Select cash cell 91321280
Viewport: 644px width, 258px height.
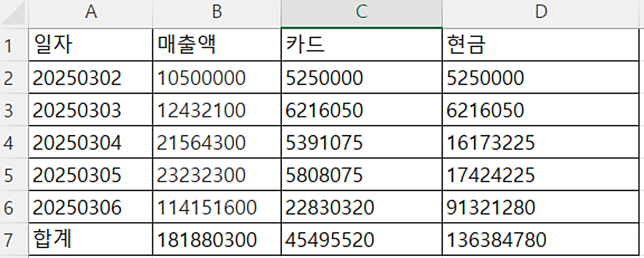point(541,207)
